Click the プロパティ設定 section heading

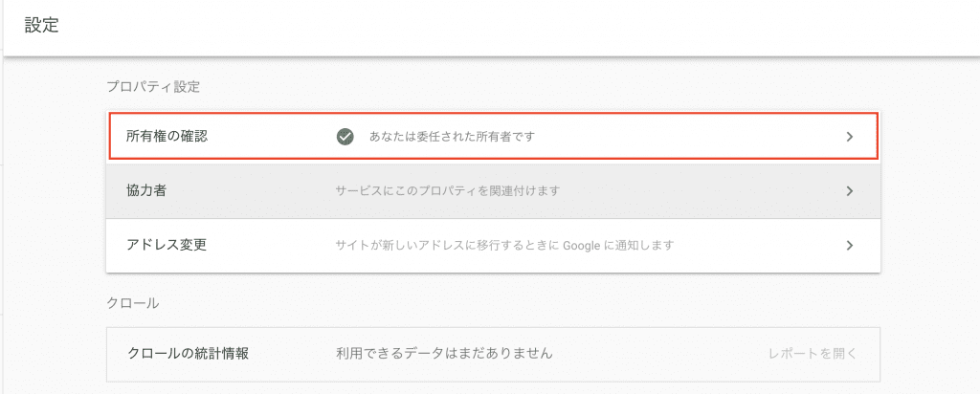153,87
